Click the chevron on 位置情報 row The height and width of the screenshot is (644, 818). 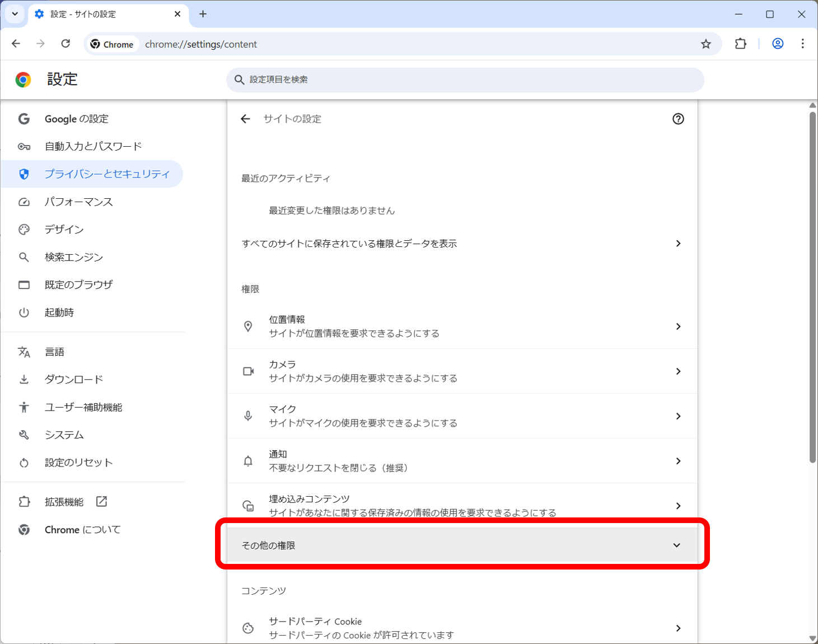click(x=678, y=326)
